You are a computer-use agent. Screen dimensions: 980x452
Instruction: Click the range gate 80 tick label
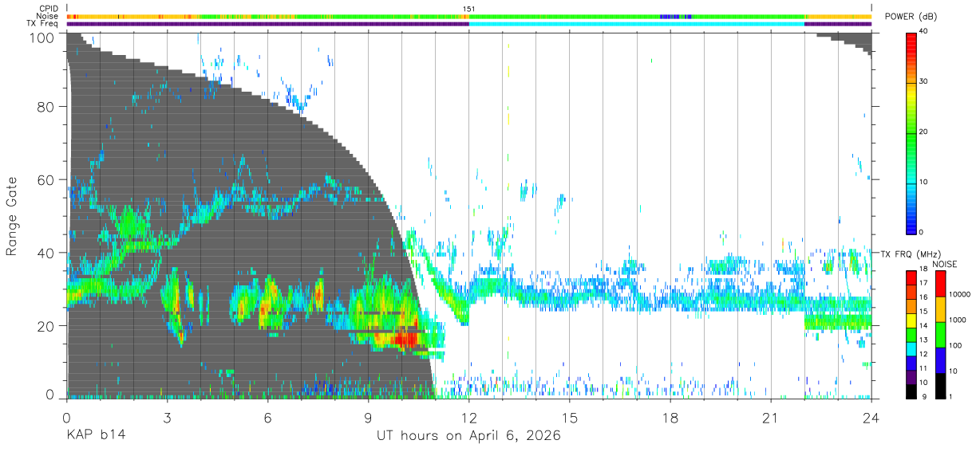coord(46,106)
